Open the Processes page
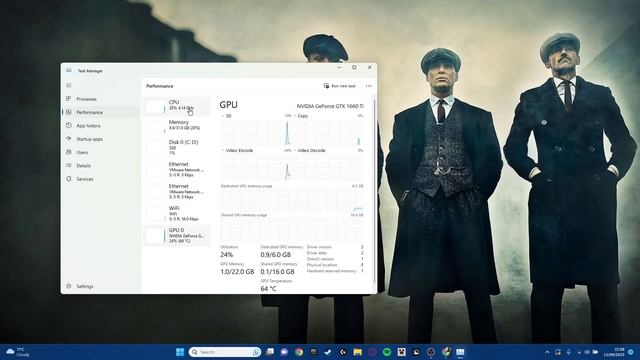The width and height of the screenshot is (640, 360). 100,99
